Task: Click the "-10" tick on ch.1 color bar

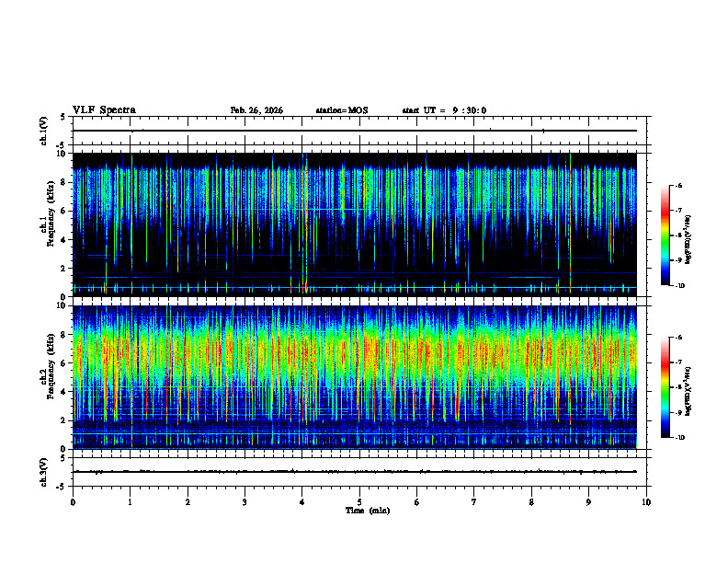Action: coord(679,286)
